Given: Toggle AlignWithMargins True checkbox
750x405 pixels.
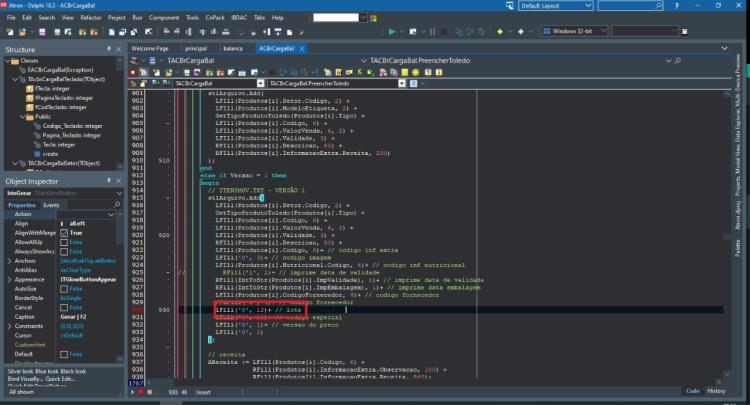Looking at the screenshot, I should pyautogui.click(x=64, y=233).
